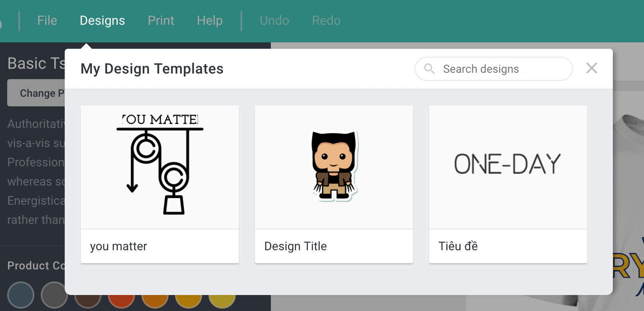Select the dark teal product color swatch
644x311 pixels.
(x=21, y=295)
